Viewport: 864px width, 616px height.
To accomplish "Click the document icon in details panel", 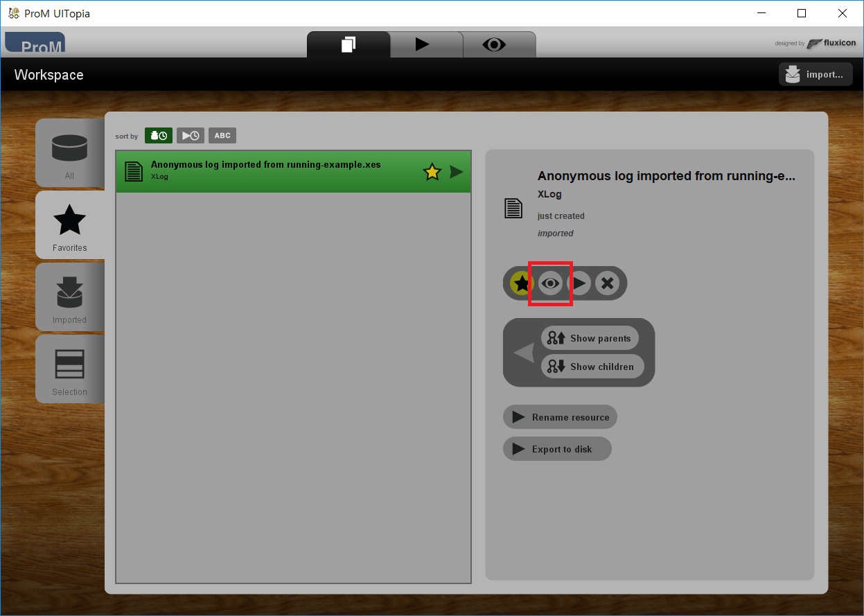I will point(513,208).
